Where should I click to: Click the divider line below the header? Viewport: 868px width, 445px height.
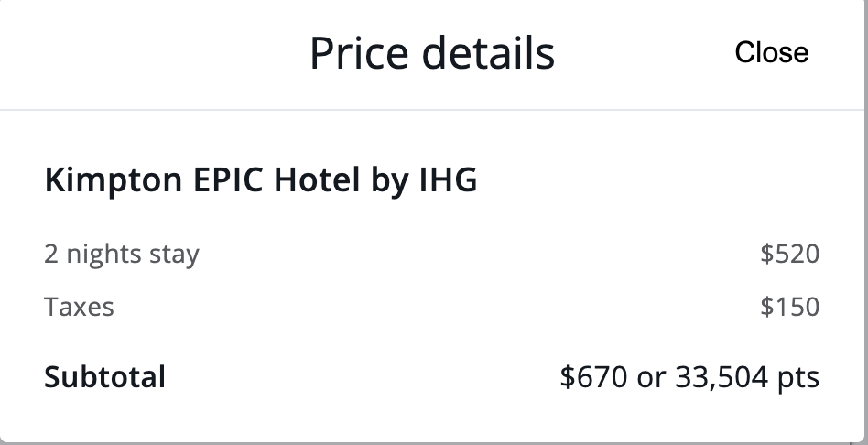(x=434, y=110)
